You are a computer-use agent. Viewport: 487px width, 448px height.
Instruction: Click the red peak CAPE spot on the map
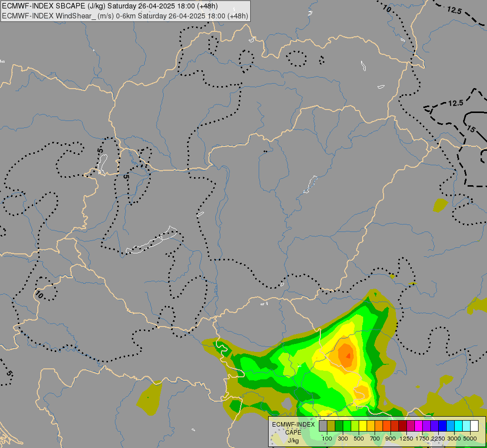point(349,355)
